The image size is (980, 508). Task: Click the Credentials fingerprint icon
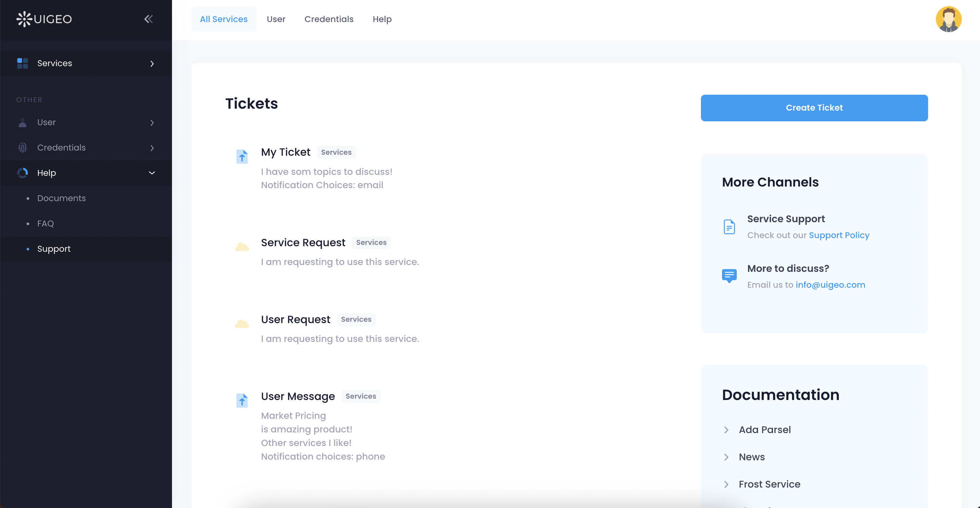(22, 148)
